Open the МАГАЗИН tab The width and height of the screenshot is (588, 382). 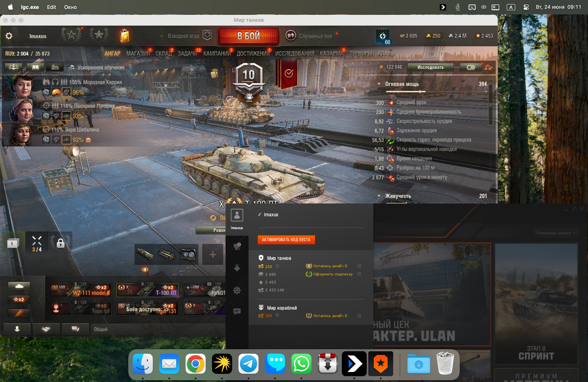[x=138, y=54]
